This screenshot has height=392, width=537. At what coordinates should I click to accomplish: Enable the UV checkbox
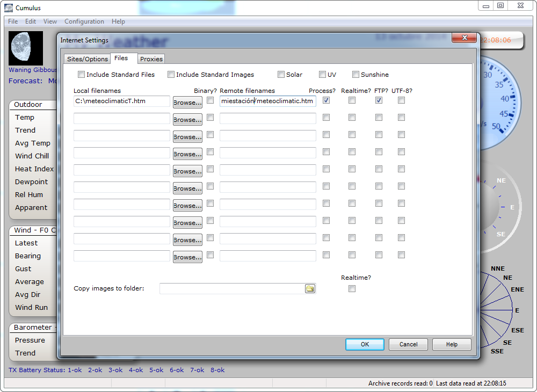pyautogui.click(x=322, y=75)
